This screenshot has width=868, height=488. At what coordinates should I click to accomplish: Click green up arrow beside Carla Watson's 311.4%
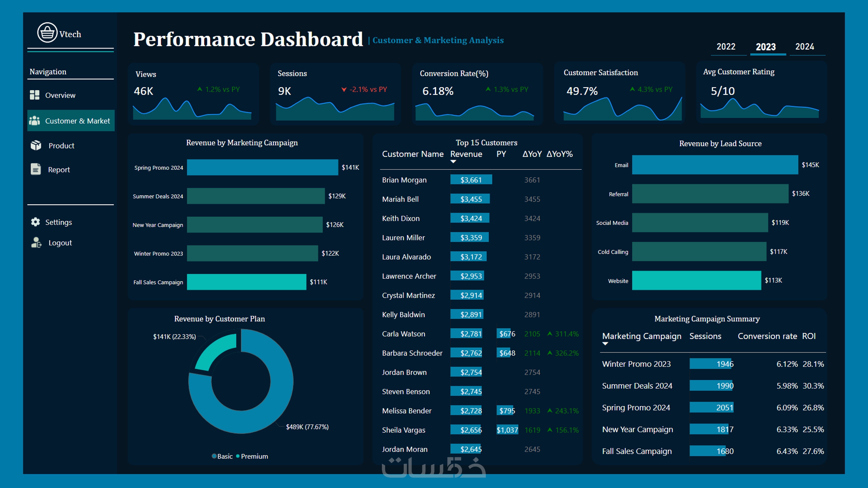550,333
